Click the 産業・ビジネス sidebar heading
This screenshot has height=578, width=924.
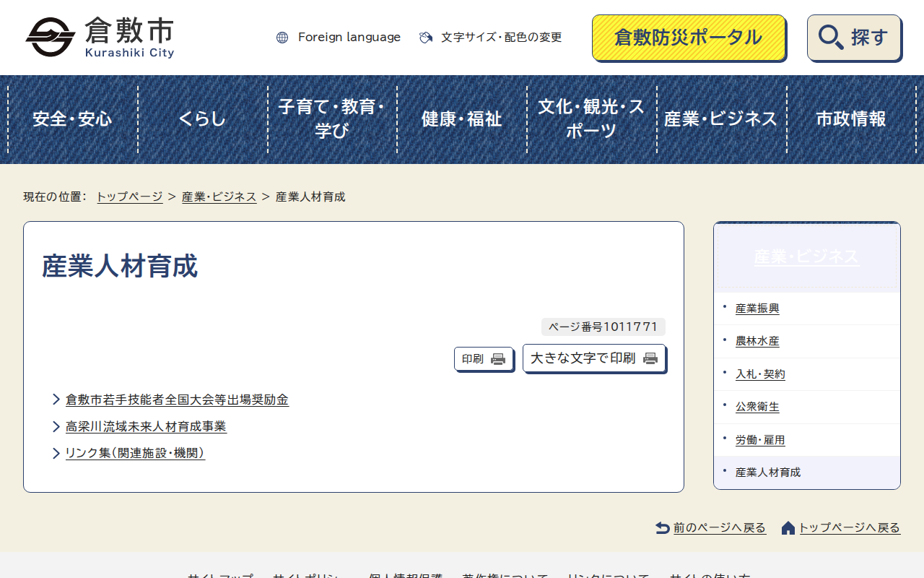[x=806, y=256]
